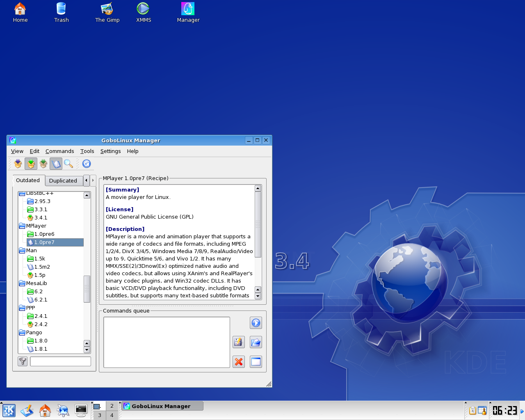Click the funnel filter icon below the tree

[x=23, y=361]
